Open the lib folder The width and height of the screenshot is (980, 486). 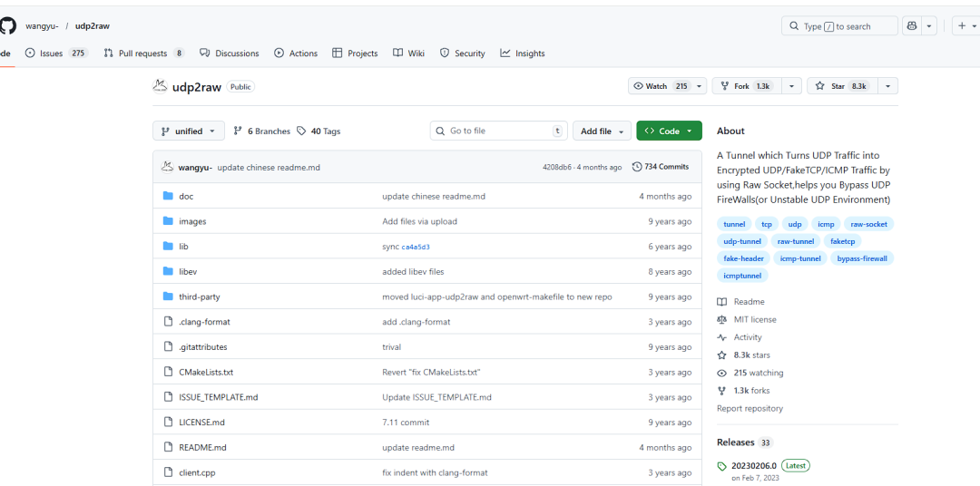tap(183, 246)
